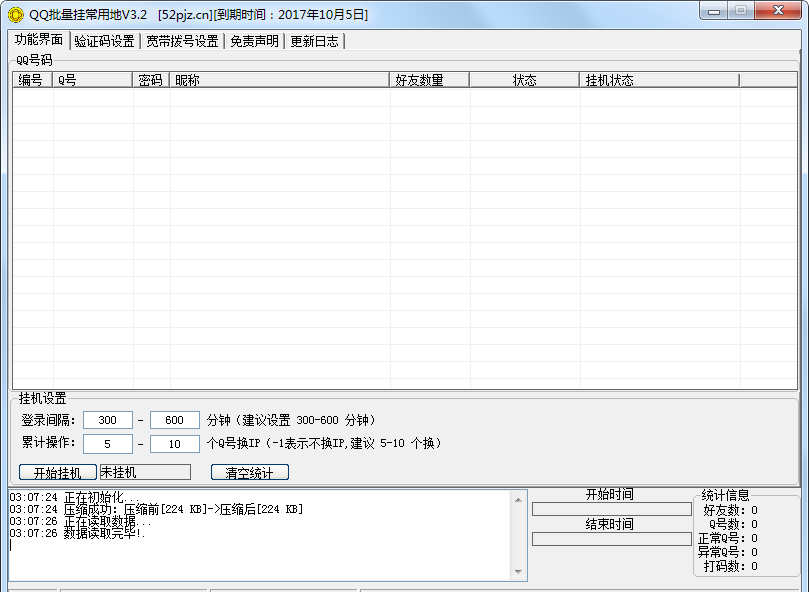The width and height of the screenshot is (809, 615).
Task: Close the QQ批量挂常用地 window
Action: (778, 10)
